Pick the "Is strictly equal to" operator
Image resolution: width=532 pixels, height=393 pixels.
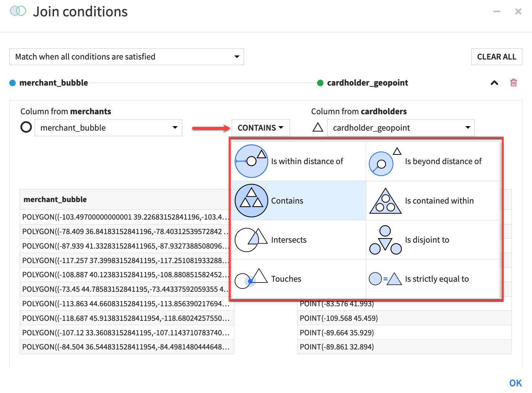pyautogui.click(x=437, y=279)
